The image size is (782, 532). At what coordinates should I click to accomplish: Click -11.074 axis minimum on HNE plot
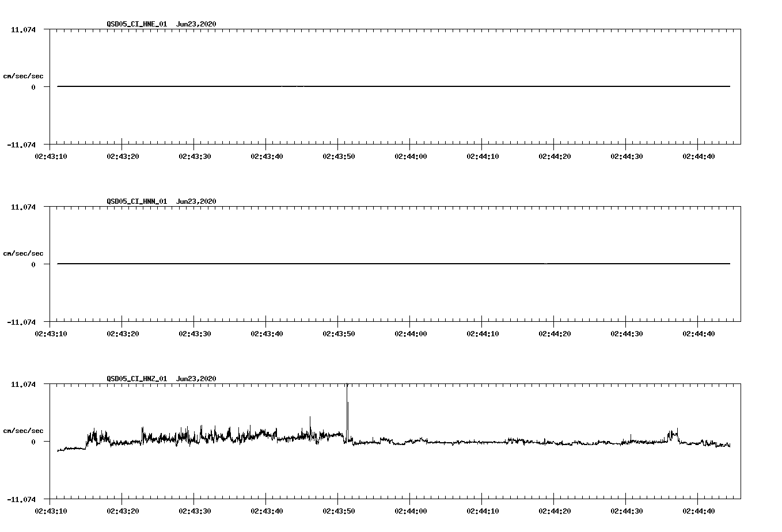tap(21, 145)
